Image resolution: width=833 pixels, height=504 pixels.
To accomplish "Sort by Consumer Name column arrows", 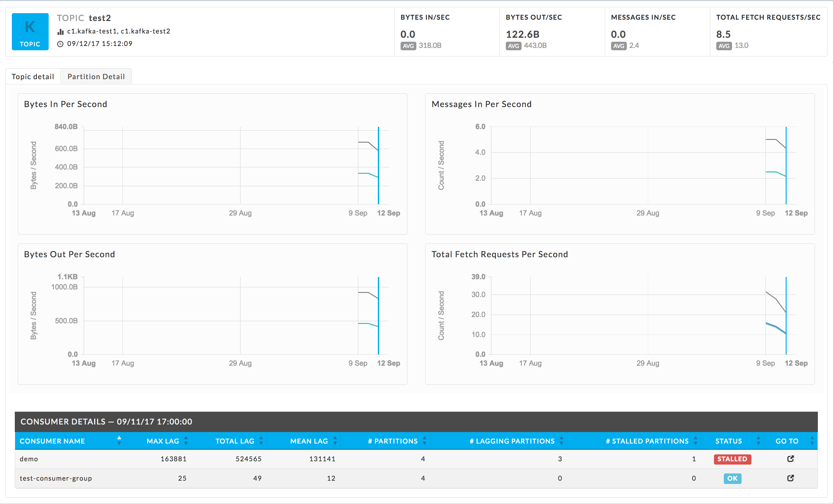I will tap(119, 441).
